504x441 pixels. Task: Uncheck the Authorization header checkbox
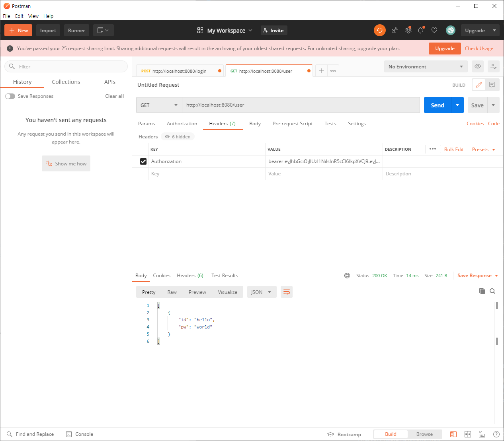(143, 161)
